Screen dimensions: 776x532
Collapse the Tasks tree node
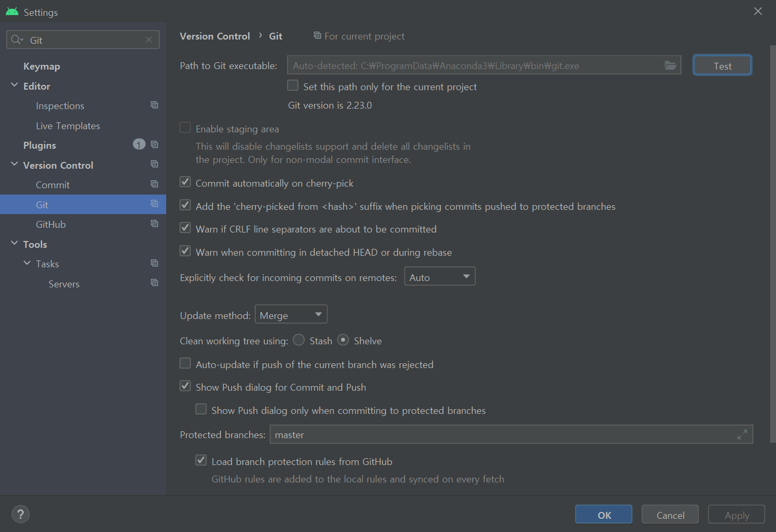(x=27, y=263)
